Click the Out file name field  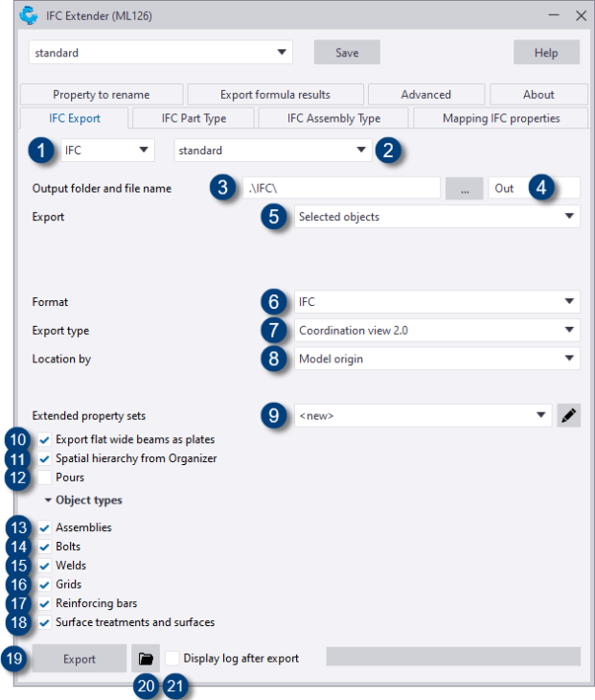click(x=534, y=188)
